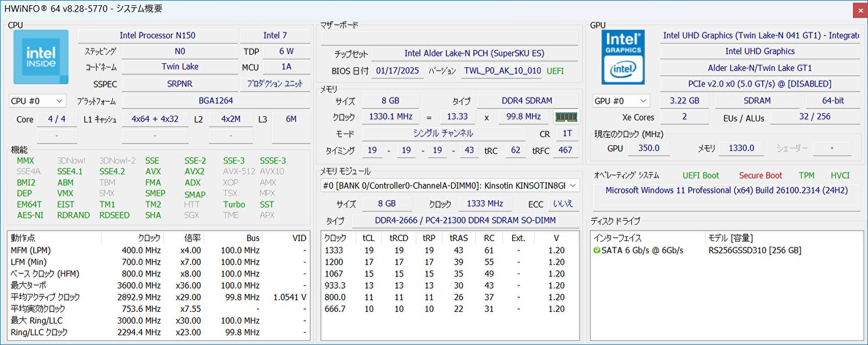Click the Intel 7 process field
The image size is (868, 345).
coord(275,35)
